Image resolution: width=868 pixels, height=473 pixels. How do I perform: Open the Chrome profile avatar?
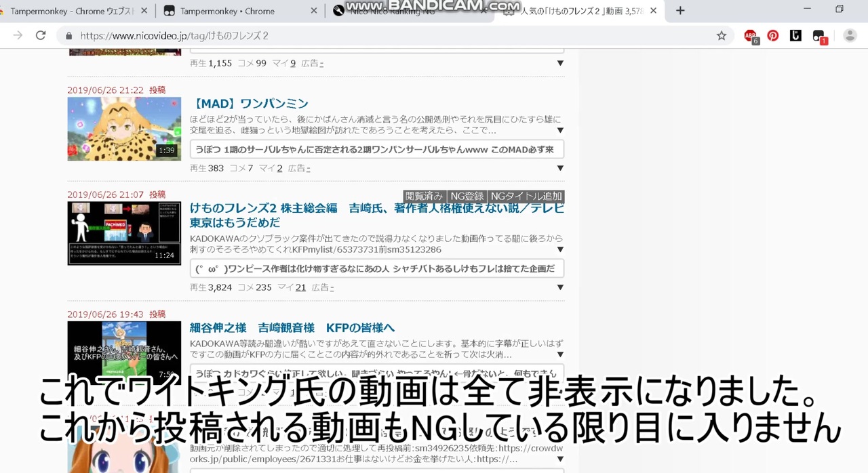pos(850,36)
